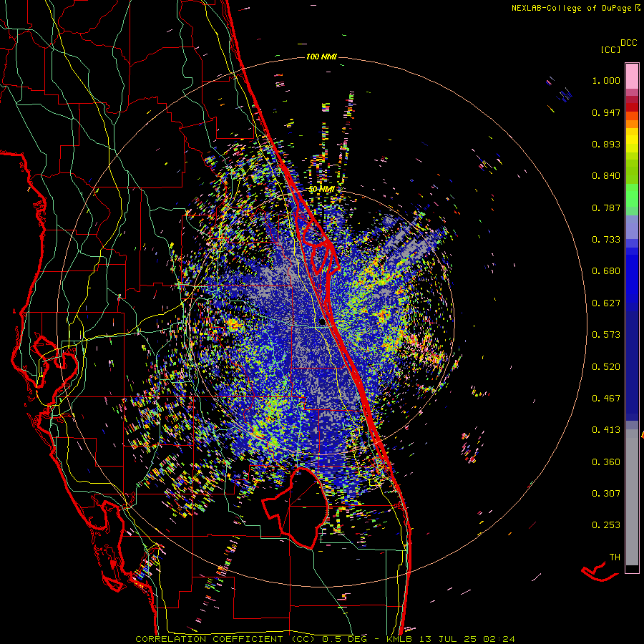This screenshot has width=644, height=644.
Task: Click the bright green band of the color scale
Action: pyautogui.click(x=632, y=195)
